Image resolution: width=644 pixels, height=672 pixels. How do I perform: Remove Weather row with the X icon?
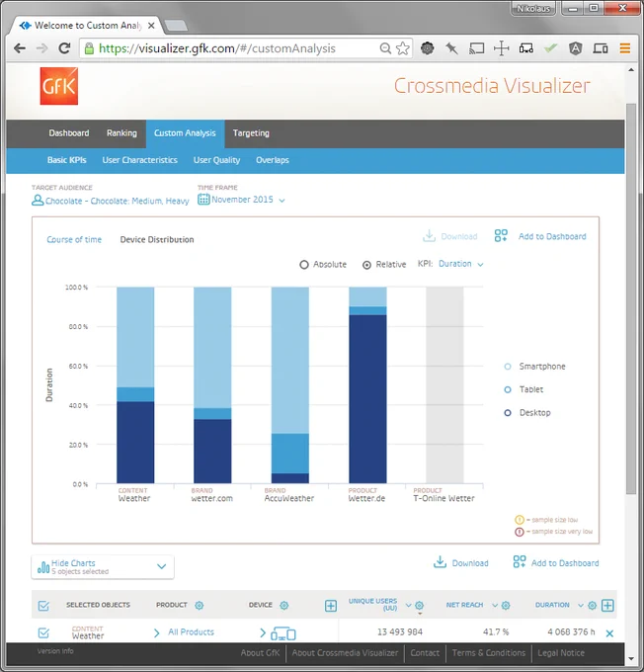609,633
